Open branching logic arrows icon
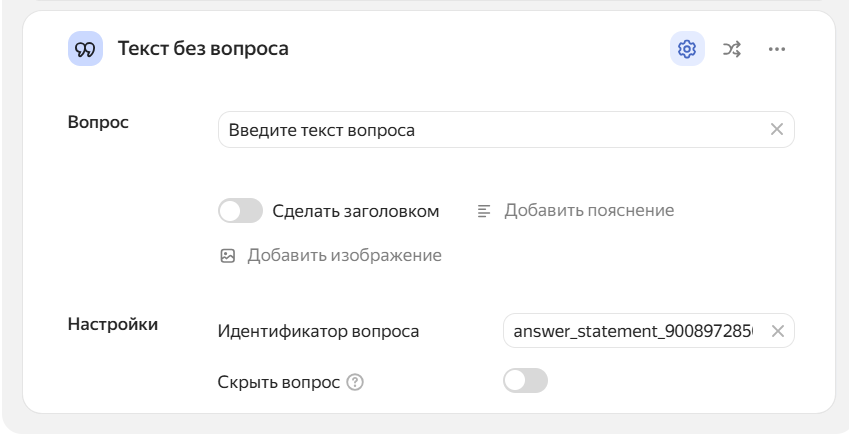 point(732,49)
